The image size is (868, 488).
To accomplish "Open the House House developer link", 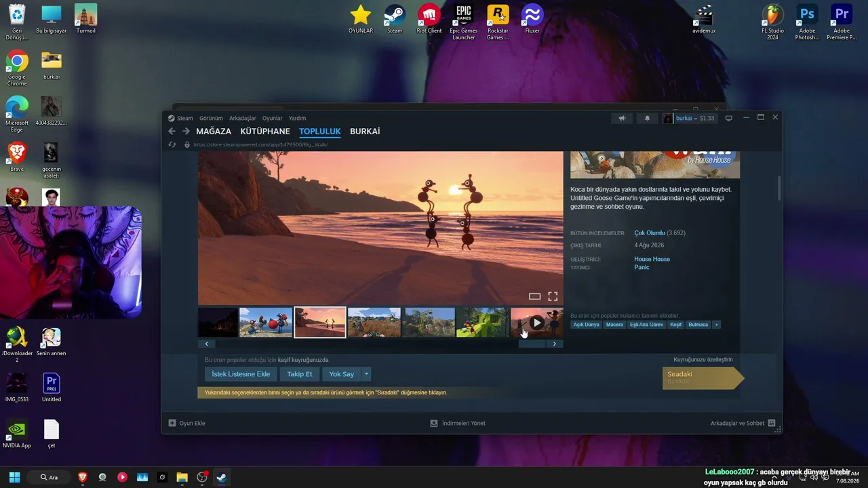I will point(652,259).
